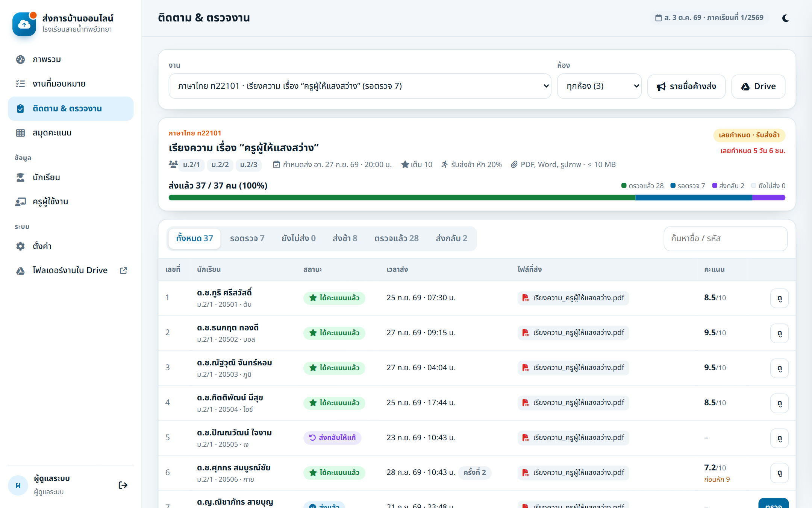
Task: Switch to ทั้งหมด 37 tab
Action: [x=194, y=238]
